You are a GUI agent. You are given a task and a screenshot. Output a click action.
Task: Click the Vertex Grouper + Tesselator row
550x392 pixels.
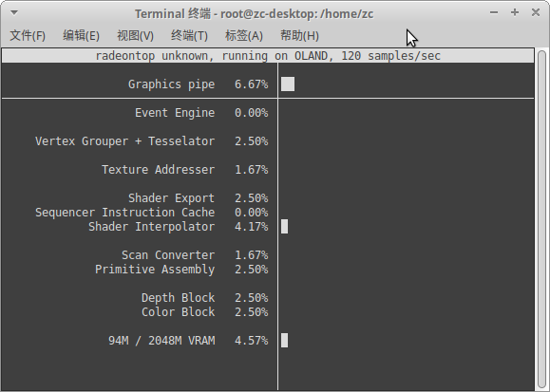152,141
